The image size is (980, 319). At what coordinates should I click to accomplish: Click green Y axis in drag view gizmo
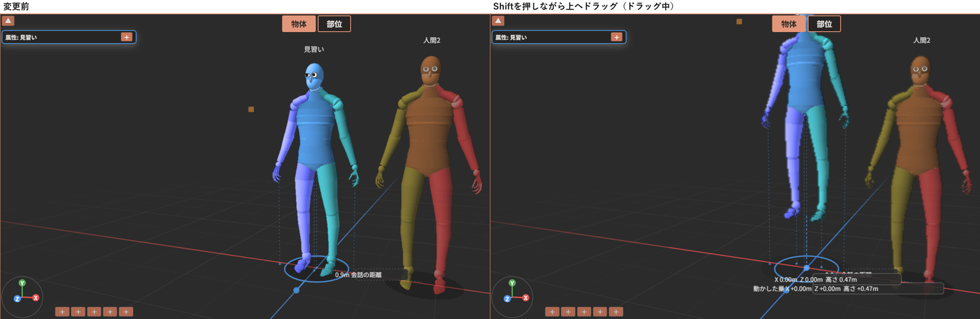click(512, 283)
